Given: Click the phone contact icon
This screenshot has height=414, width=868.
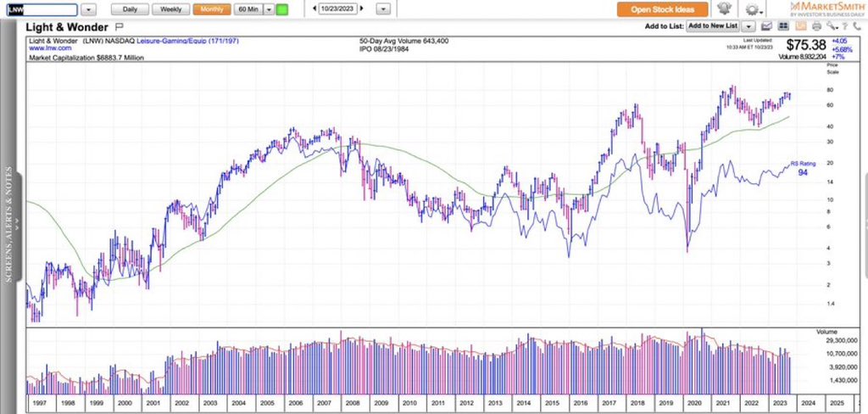Looking at the screenshot, I should pyautogui.click(x=856, y=26).
